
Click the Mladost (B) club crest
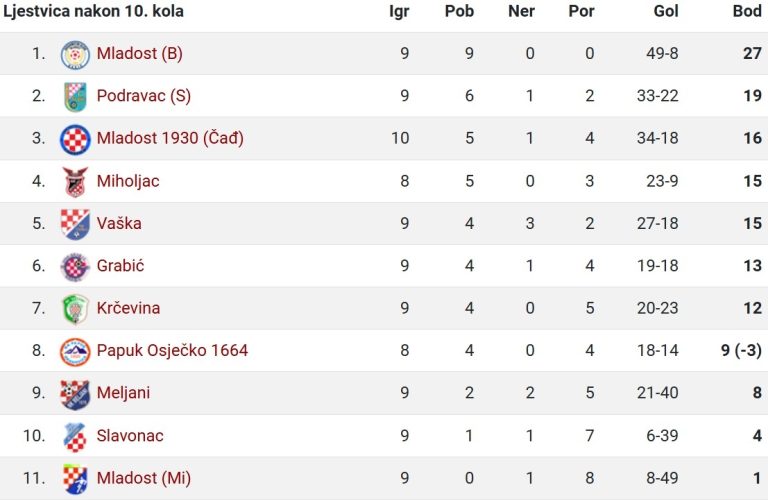[75, 54]
